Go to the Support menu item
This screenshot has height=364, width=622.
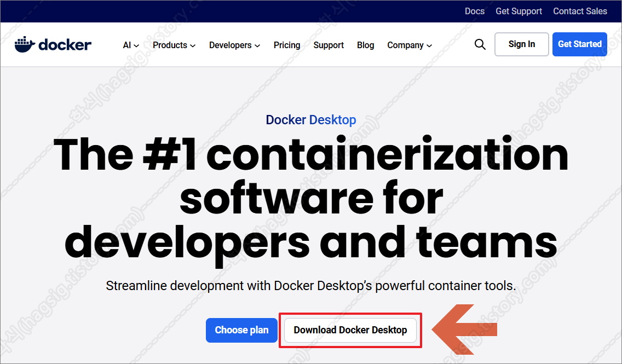click(x=329, y=45)
